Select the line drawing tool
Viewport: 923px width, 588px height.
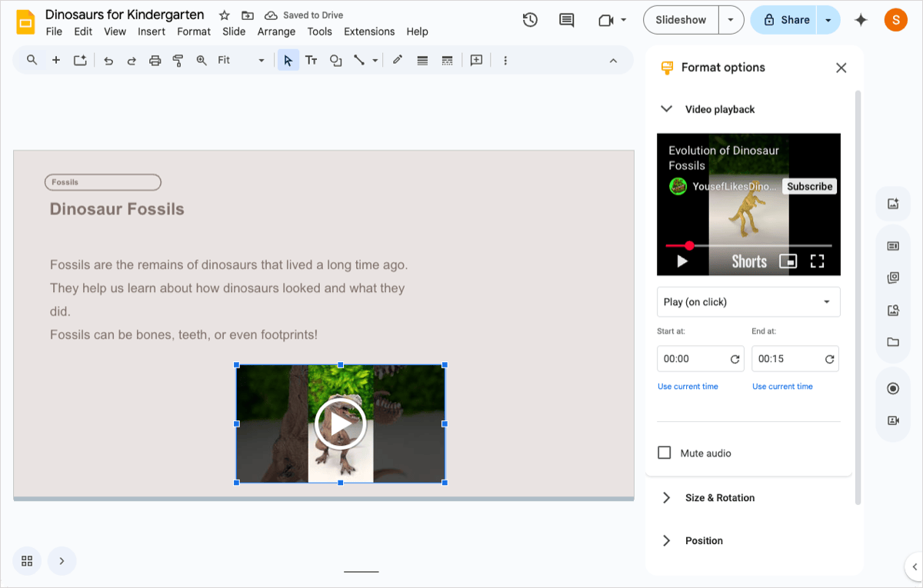[x=359, y=60]
